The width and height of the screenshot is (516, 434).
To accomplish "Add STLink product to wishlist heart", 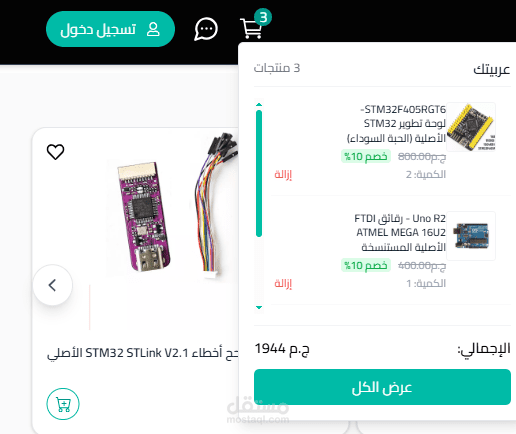I will 55,152.
